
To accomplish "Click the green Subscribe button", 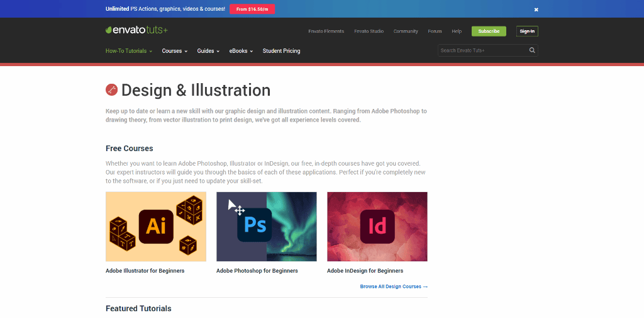I will pos(489,31).
